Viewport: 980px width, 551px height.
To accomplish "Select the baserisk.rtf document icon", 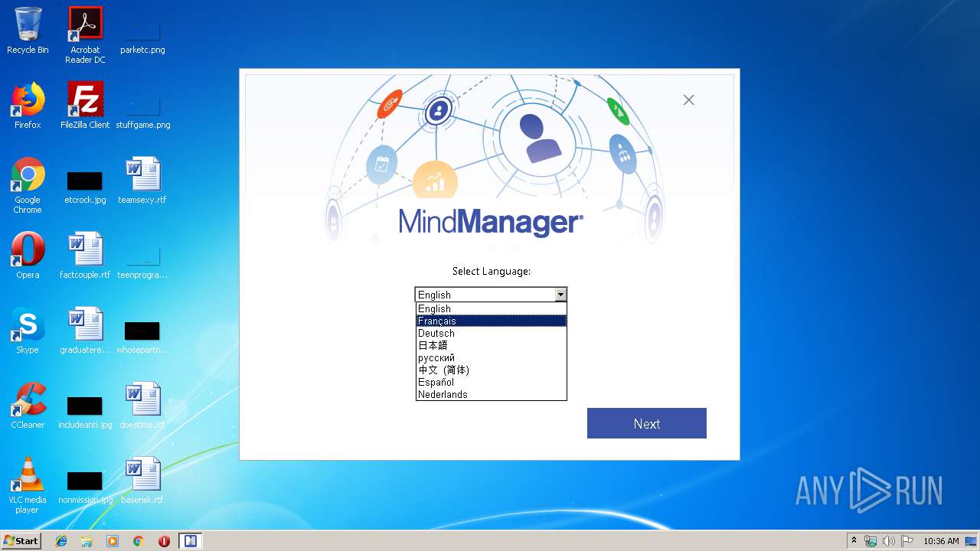I will [x=142, y=481].
